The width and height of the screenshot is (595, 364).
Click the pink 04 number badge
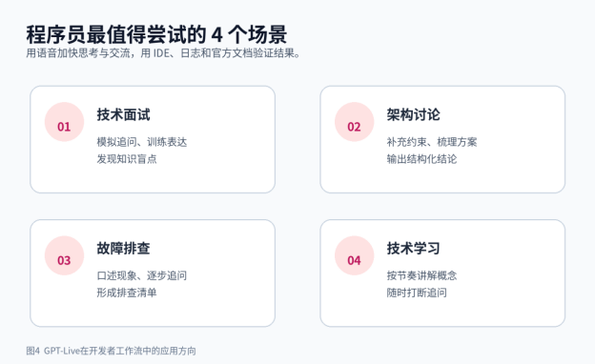(354, 255)
